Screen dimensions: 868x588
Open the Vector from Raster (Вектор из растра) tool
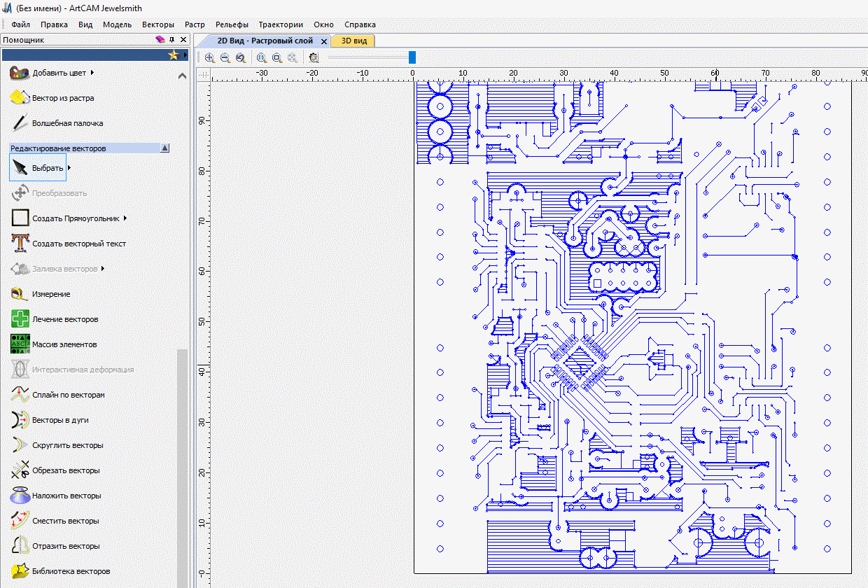20,98
